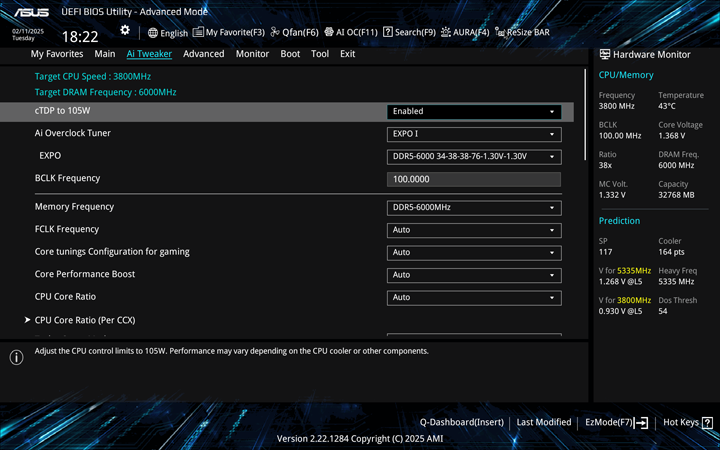Viewport: 720px width, 450px height.
Task: Click the settings list vertical scrollbar
Action: click(x=585, y=115)
